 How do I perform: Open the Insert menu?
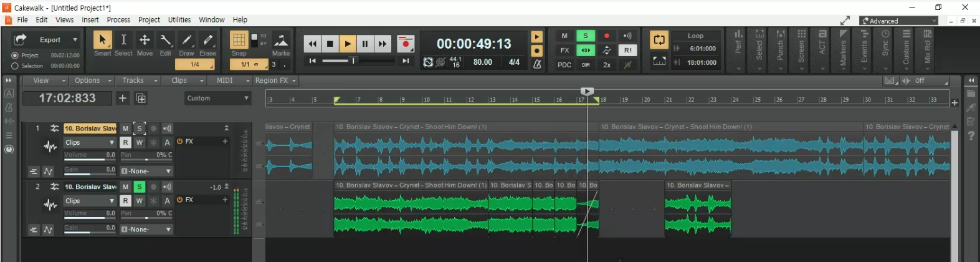(90, 20)
